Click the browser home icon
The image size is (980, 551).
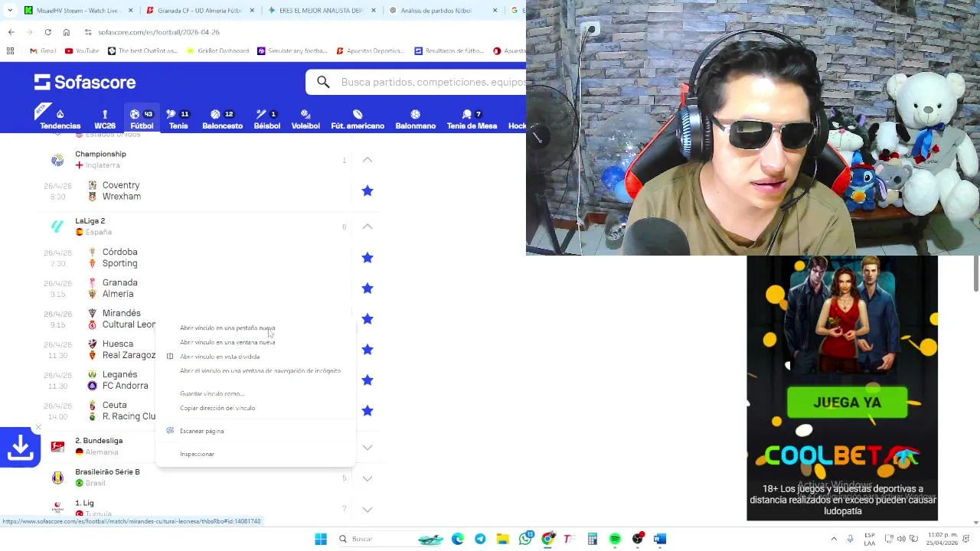pyautogui.click(x=67, y=32)
